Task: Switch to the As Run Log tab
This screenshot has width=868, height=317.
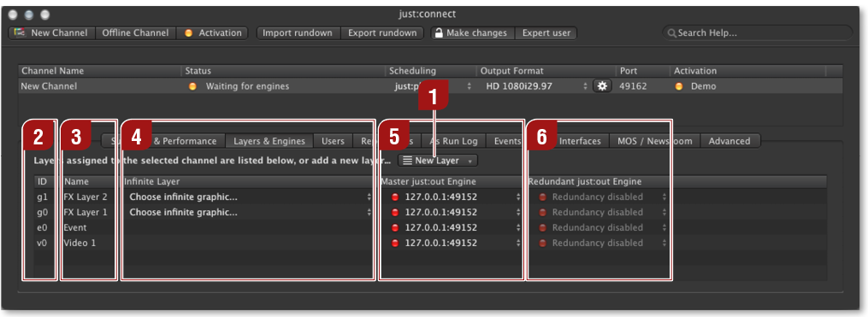Action: pyautogui.click(x=453, y=141)
